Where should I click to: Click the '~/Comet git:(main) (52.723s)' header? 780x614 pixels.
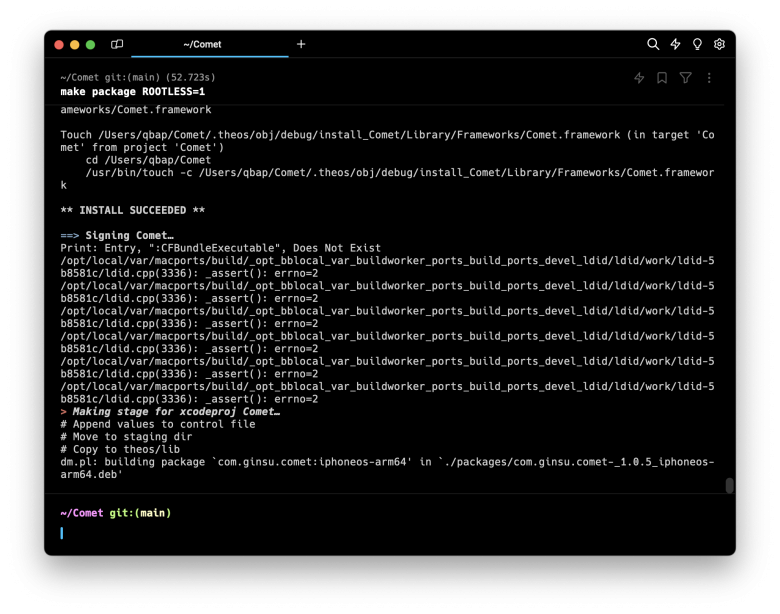(x=138, y=77)
